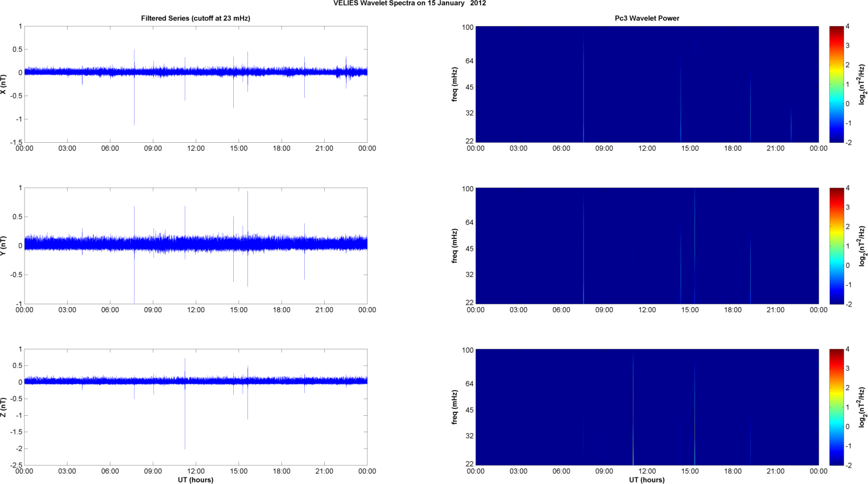Click the 'X (nT)' axis label
The image size is (868, 484).
tap(3, 84)
